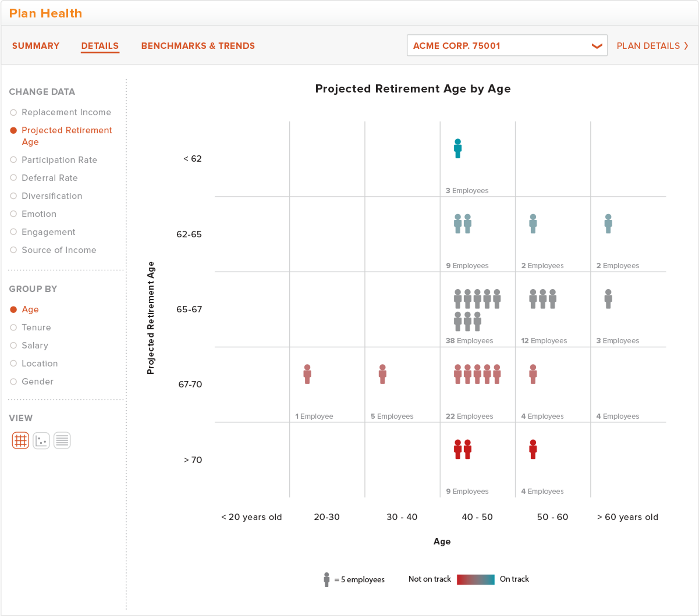Screen dimensions: 699x616
Task: Switch to grid view icon
Action: [x=20, y=440]
